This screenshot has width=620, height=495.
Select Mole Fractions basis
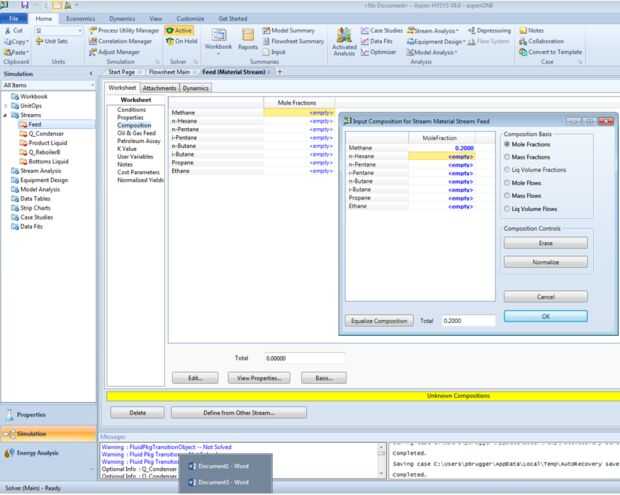click(x=527, y=144)
